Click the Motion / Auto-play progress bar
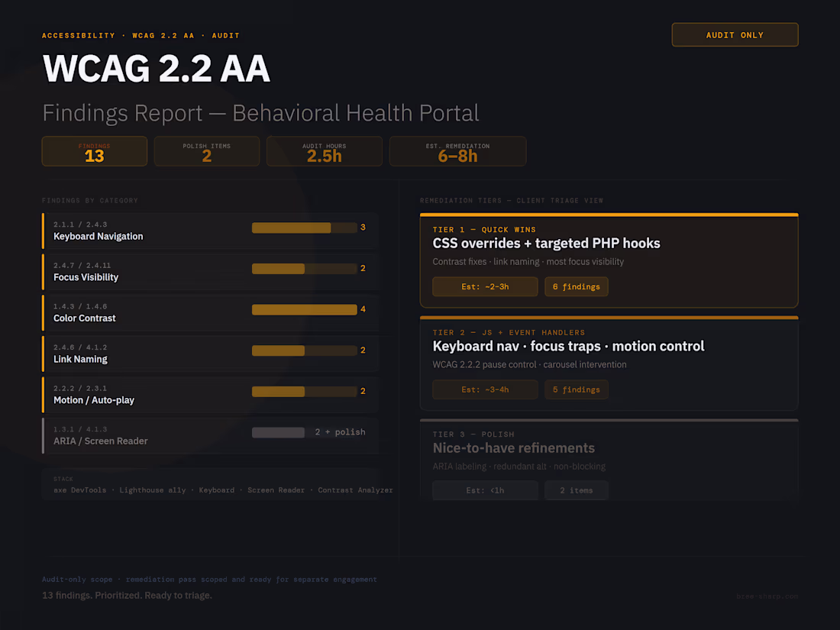 (x=304, y=392)
